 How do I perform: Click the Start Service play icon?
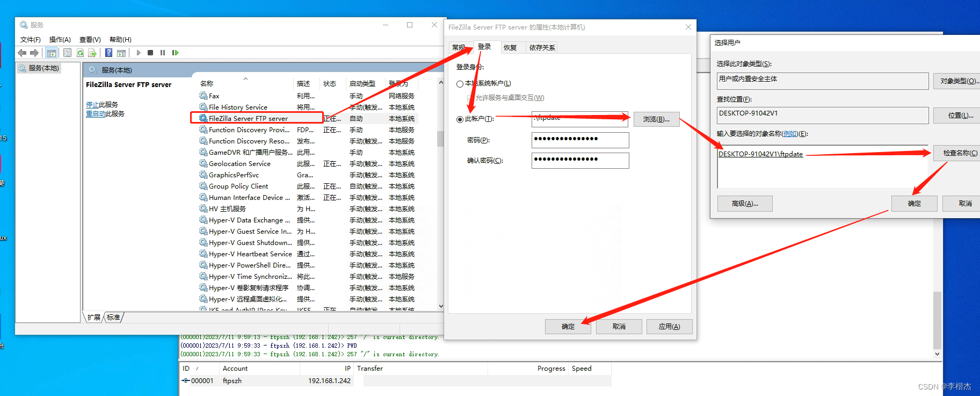click(x=139, y=53)
